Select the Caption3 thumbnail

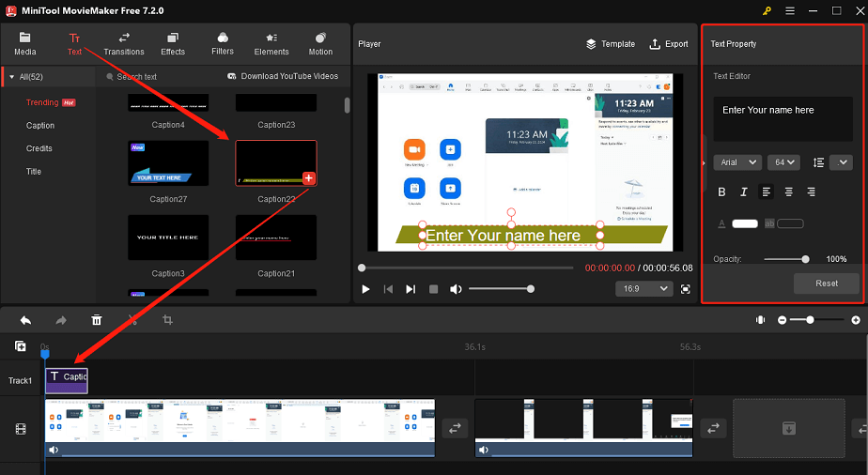[168, 237]
